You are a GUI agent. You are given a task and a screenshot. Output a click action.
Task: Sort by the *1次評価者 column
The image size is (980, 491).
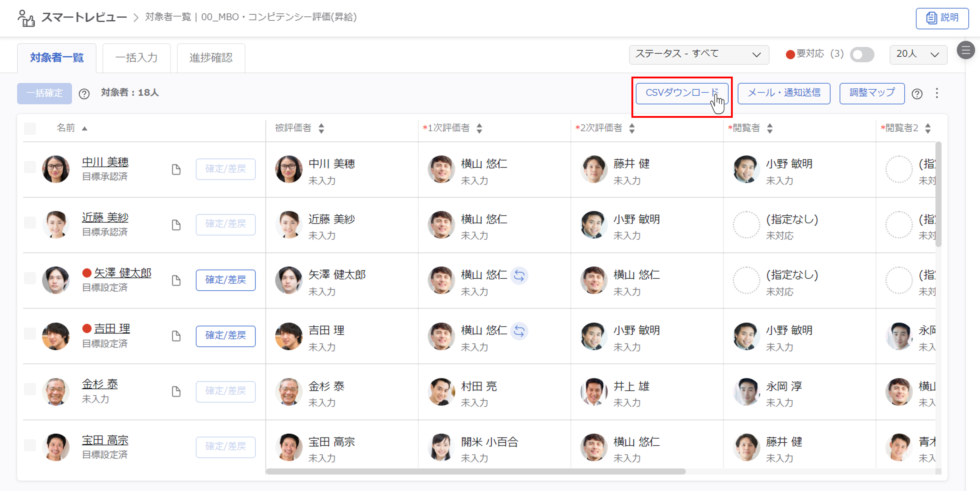click(x=479, y=128)
